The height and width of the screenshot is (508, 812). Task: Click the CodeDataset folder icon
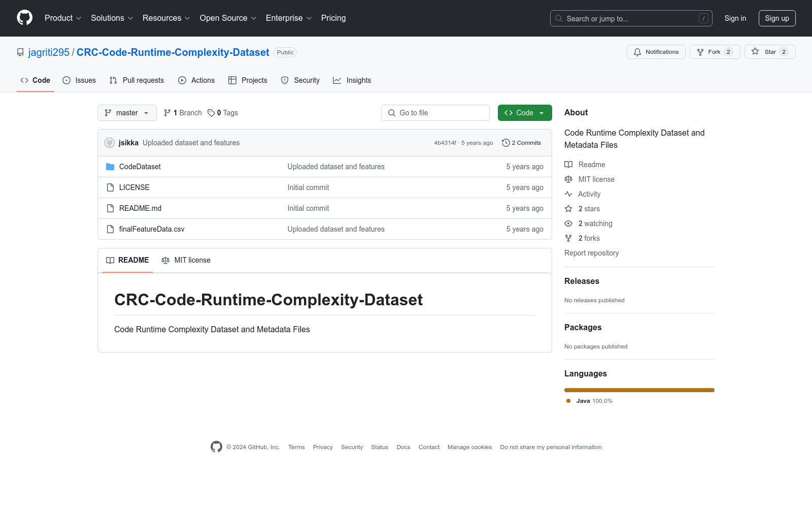pos(110,167)
